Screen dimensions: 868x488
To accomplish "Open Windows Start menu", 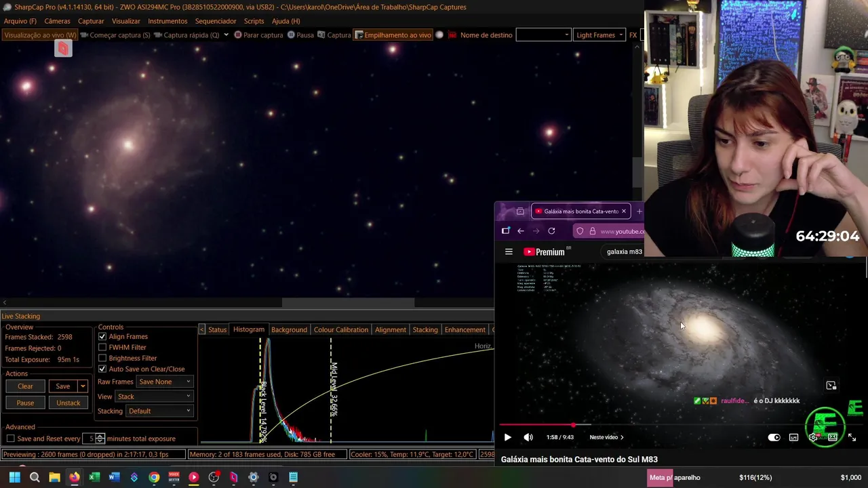I will point(14,477).
